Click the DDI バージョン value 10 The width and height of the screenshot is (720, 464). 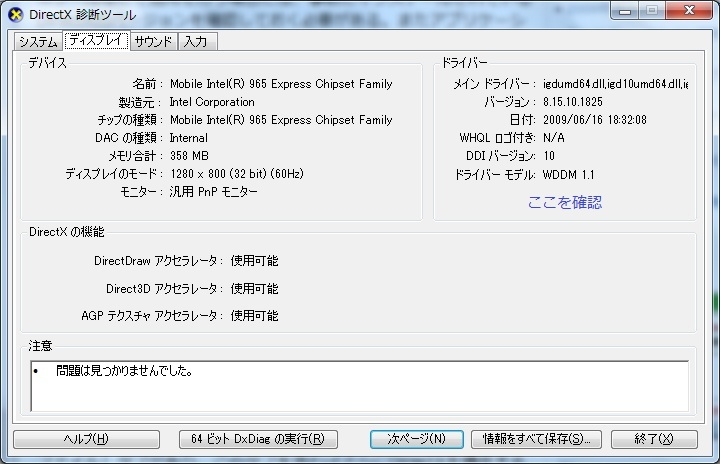(x=549, y=156)
